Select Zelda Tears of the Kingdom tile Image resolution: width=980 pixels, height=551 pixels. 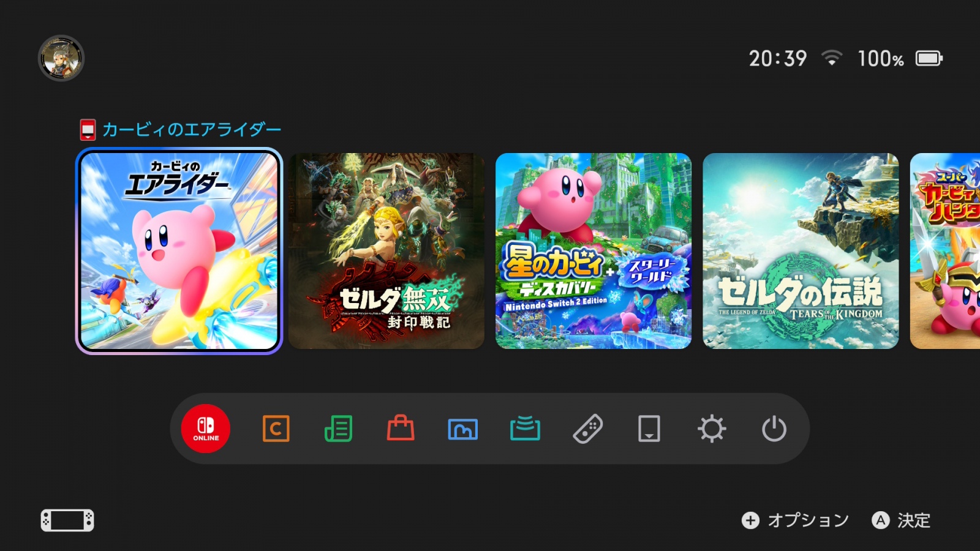[x=801, y=251]
